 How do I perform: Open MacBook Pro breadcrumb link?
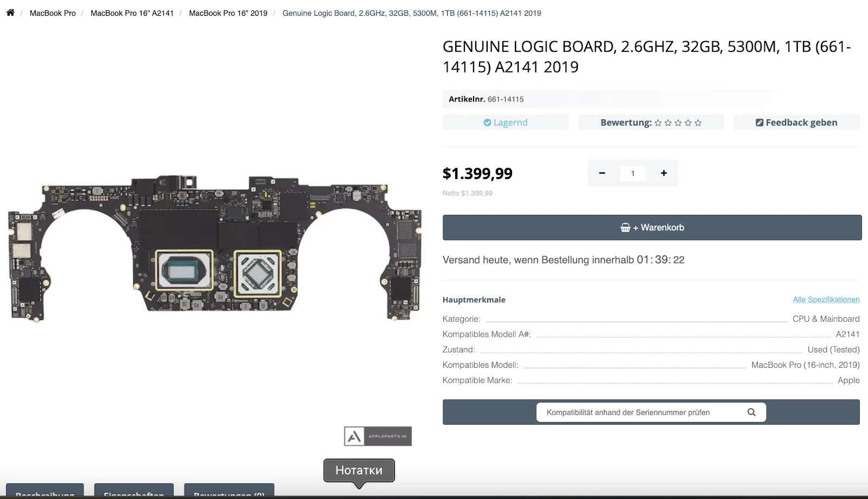53,13
